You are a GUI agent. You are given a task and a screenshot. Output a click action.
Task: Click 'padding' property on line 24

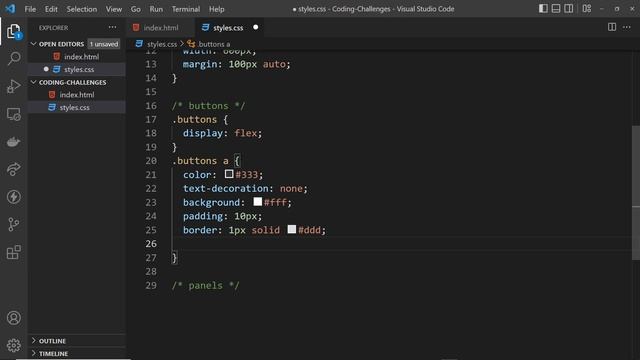click(x=203, y=216)
